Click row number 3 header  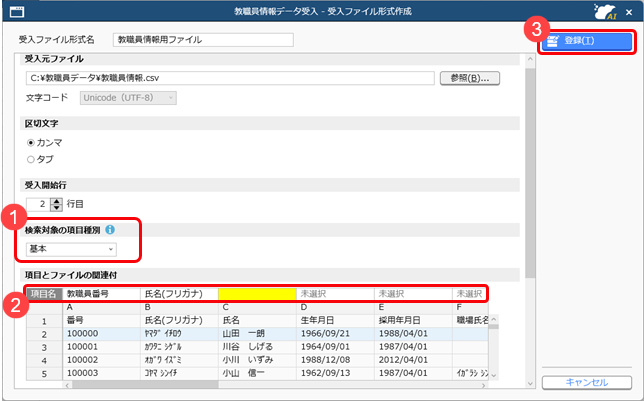click(44, 347)
